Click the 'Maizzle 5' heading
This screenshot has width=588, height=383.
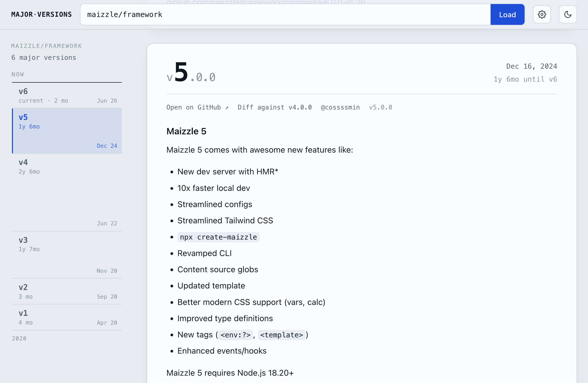(x=186, y=131)
